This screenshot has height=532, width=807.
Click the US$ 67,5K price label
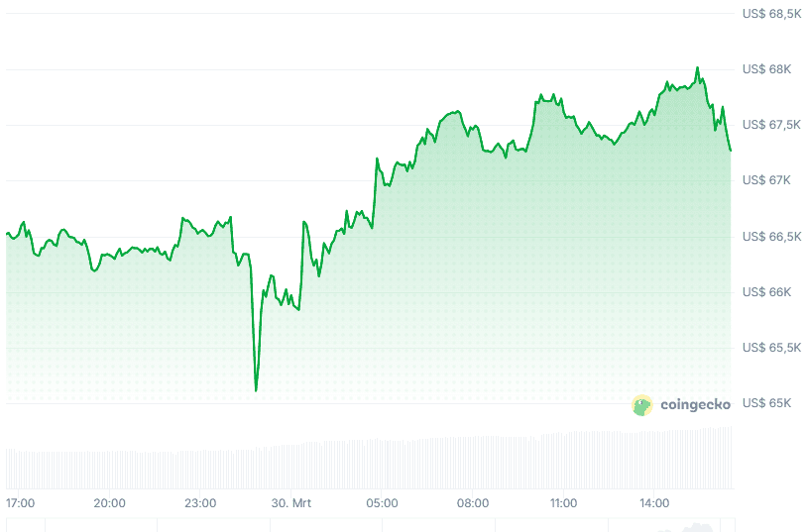tap(771, 125)
